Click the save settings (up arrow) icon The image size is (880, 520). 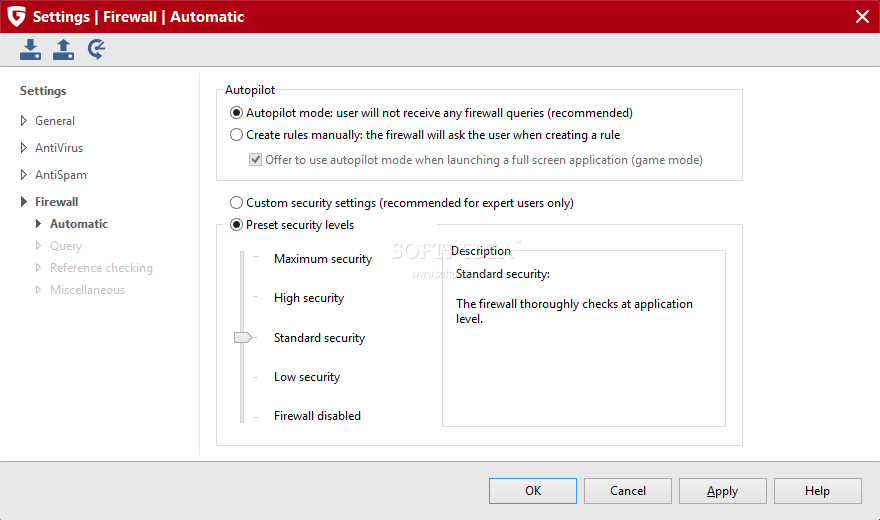point(64,49)
